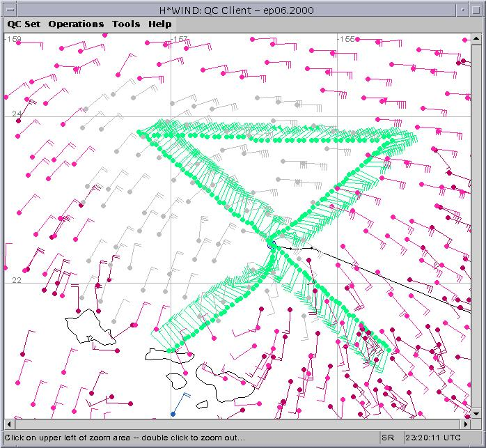Open the Tools menu

(x=126, y=24)
